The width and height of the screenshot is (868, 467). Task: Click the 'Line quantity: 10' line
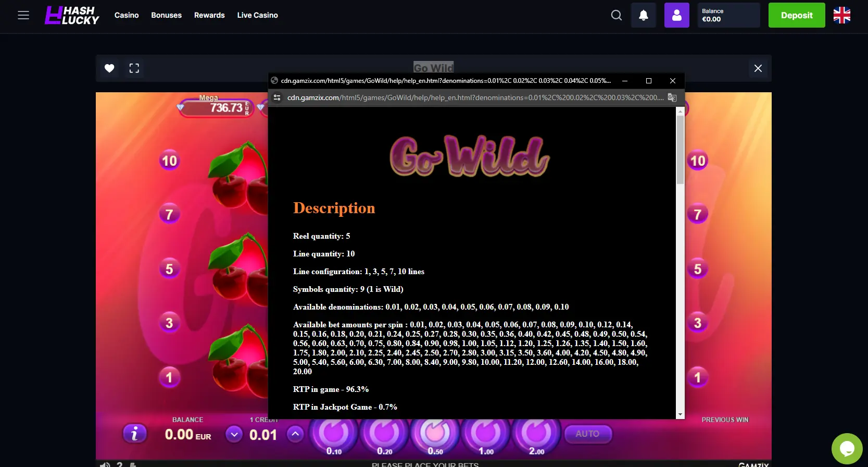[x=324, y=254]
